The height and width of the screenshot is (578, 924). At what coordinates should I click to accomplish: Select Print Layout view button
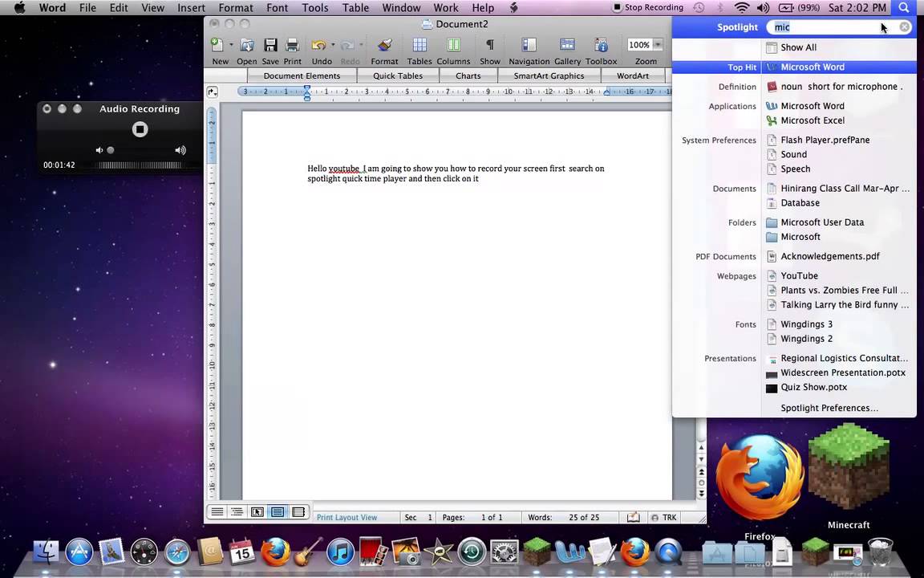(x=277, y=512)
